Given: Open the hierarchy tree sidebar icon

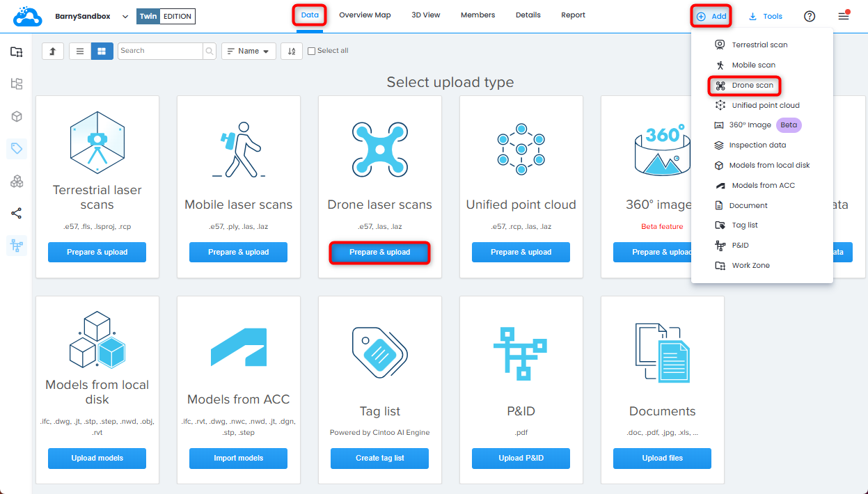Looking at the screenshot, I should pos(17,83).
